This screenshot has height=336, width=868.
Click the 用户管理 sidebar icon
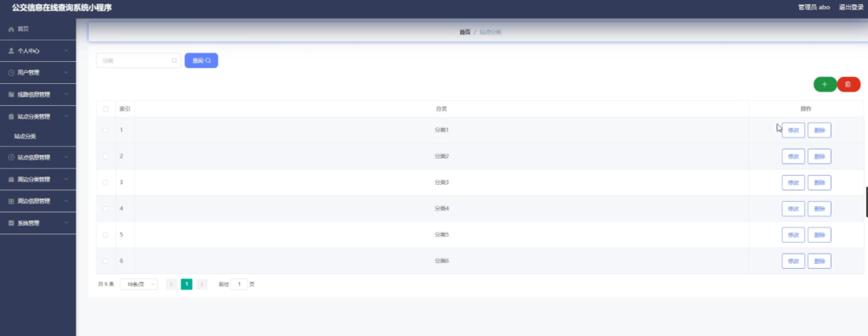[11, 73]
